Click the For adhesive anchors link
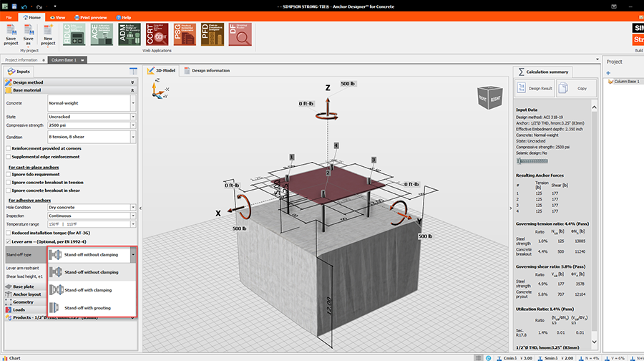The width and height of the screenshot is (644, 361). point(29,201)
